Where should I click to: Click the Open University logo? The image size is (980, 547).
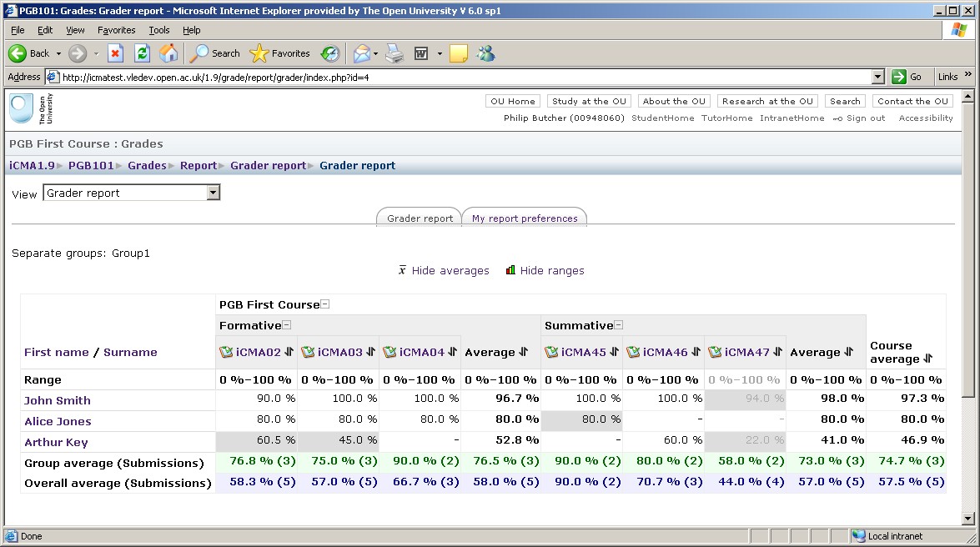click(x=31, y=108)
